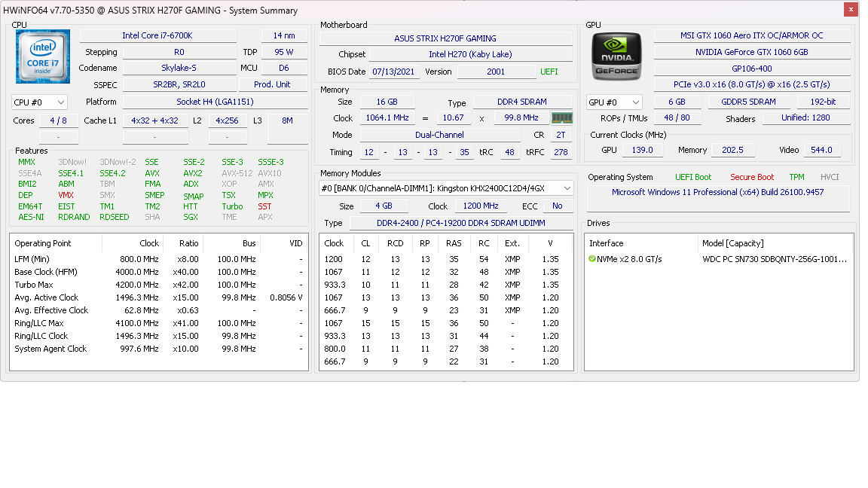Click the Cores 4 / 8 value
Viewport: 868px width, 488px height.
58,120
